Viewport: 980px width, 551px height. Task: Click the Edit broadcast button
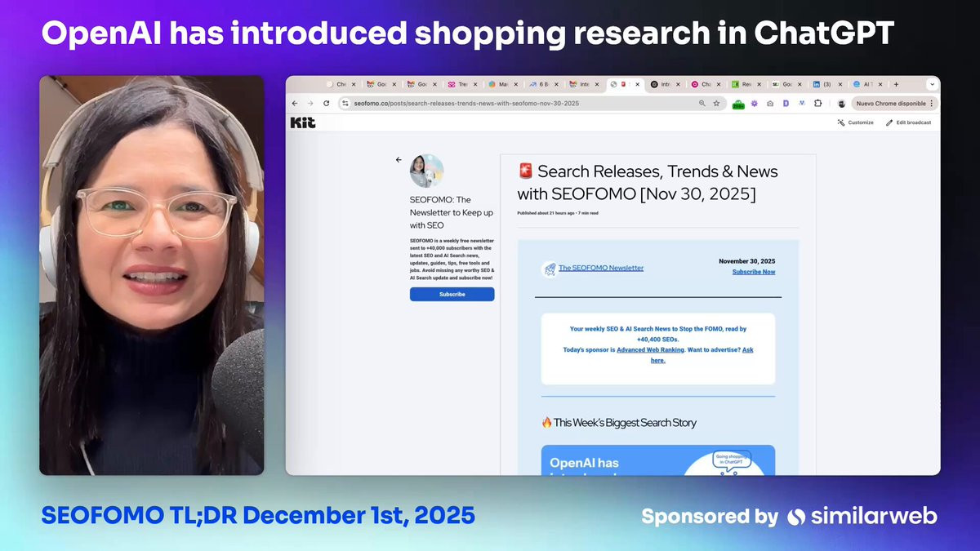(x=908, y=122)
